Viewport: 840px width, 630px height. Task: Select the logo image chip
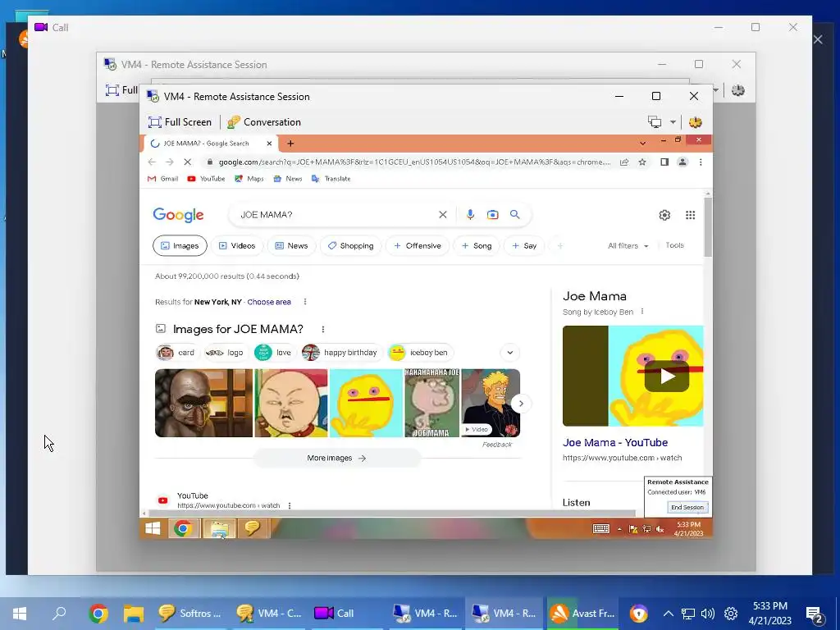225,353
